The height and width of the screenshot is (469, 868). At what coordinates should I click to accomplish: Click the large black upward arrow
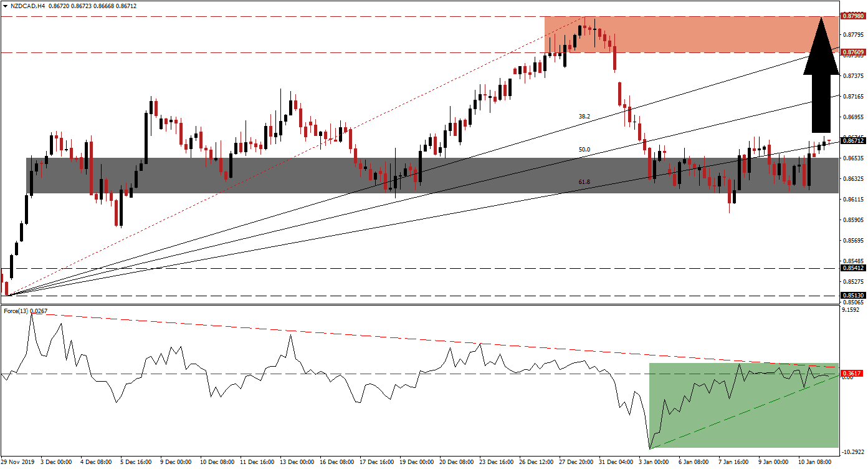point(821,75)
